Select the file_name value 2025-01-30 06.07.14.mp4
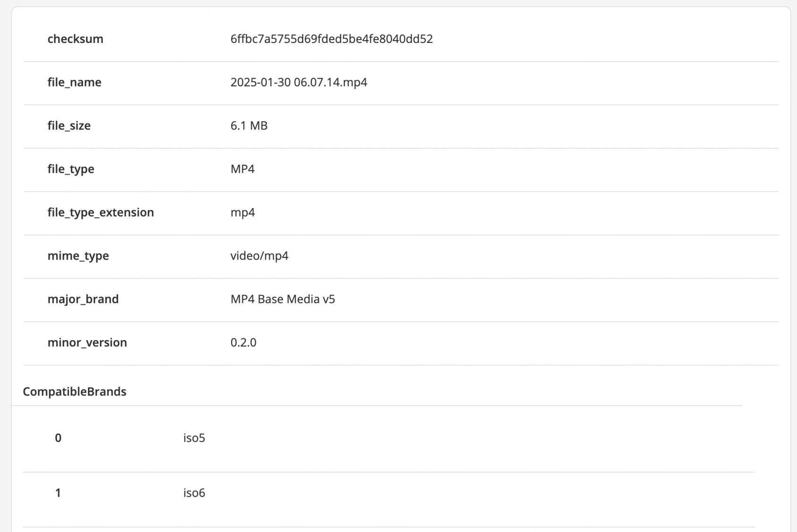The height and width of the screenshot is (532, 797). click(298, 82)
